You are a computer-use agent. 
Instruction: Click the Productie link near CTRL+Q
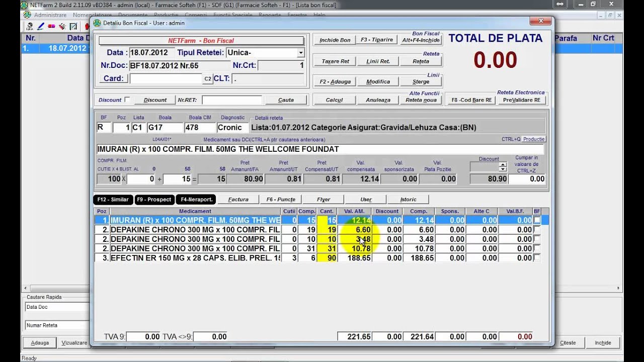click(x=534, y=139)
